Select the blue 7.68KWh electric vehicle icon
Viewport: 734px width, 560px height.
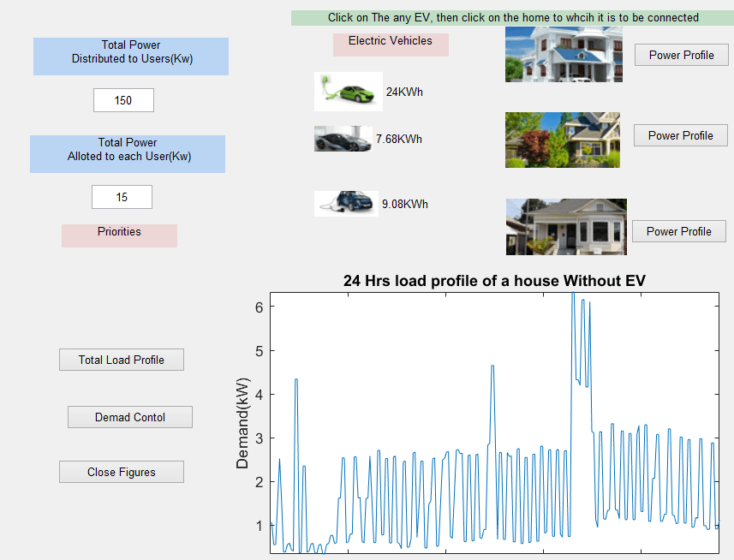(342, 139)
